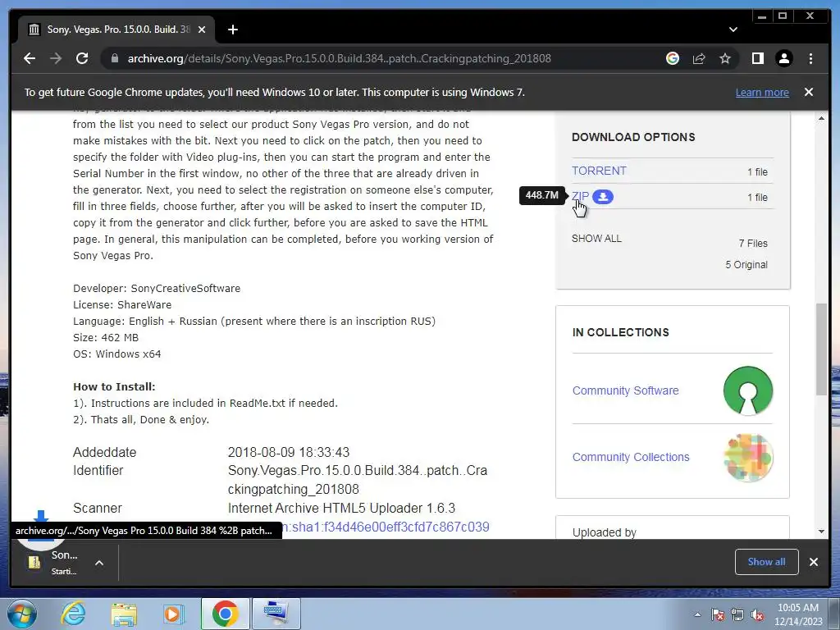
Task: Click the green Community Software thumbnail
Action: click(748, 390)
